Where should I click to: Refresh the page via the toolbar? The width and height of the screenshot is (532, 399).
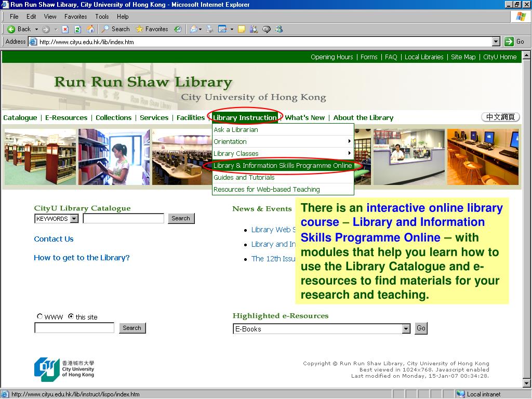[x=78, y=29]
